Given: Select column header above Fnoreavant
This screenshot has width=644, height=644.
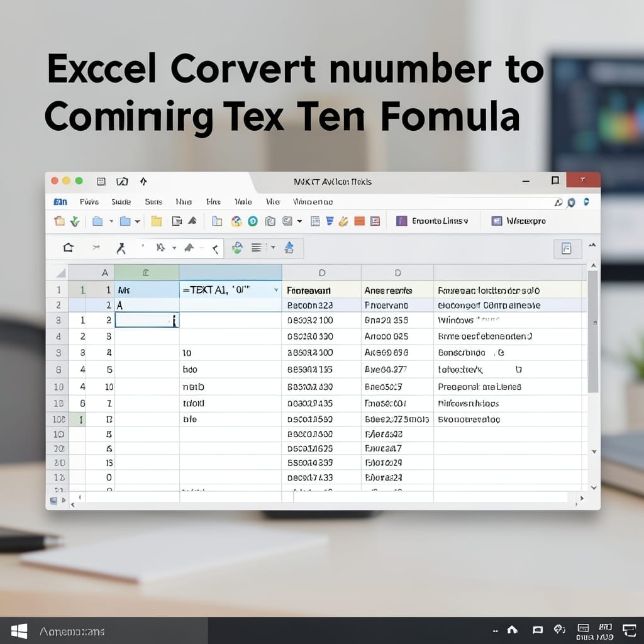Looking at the screenshot, I should pos(321,273).
